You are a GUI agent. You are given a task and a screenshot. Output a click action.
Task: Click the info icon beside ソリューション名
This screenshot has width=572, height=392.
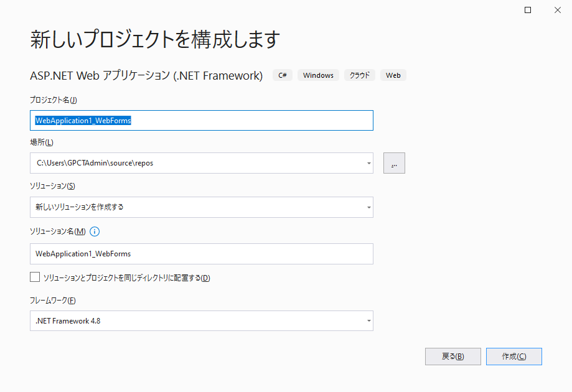[x=95, y=231]
